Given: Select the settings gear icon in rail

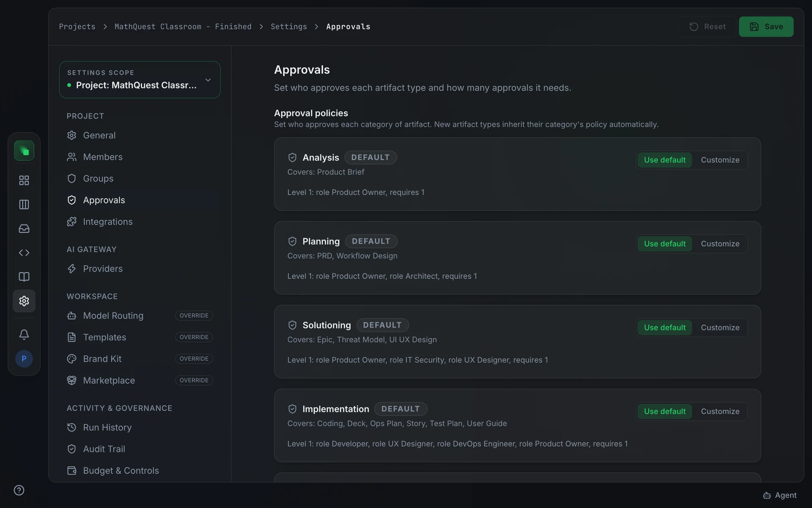Looking at the screenshot, I should coord(24,301).
